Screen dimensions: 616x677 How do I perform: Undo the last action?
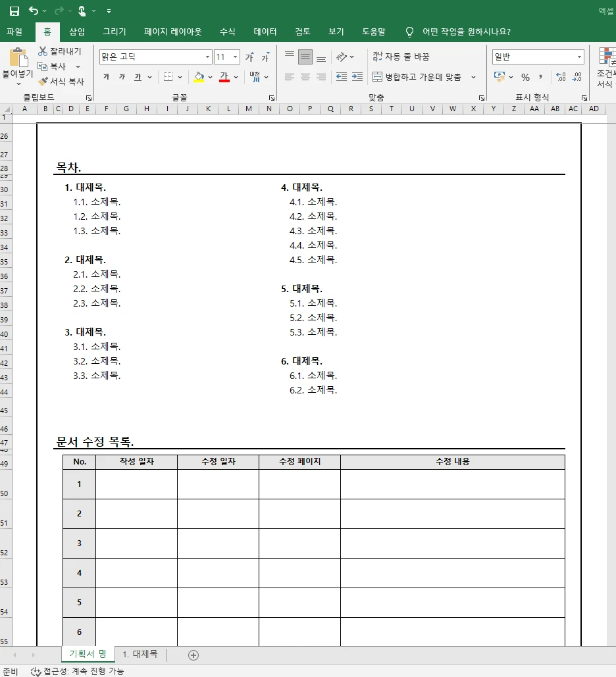34,11
